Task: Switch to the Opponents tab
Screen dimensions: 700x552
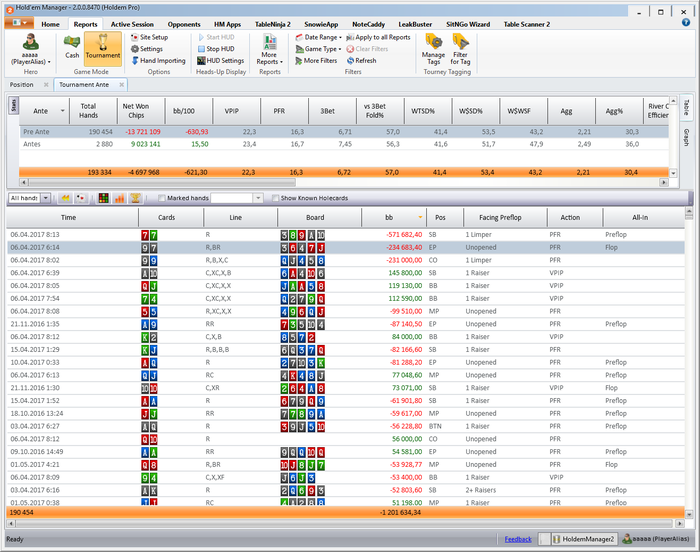Action: coord(184,24)
